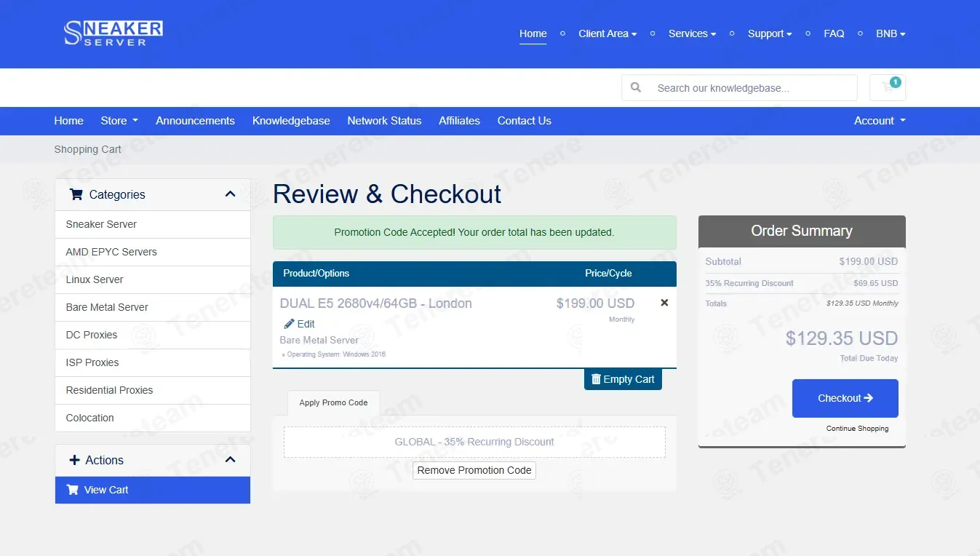980x556 pixels.
Task: Select the DC Proxies category
Action: pyautogui.click(x=153, y=335)
